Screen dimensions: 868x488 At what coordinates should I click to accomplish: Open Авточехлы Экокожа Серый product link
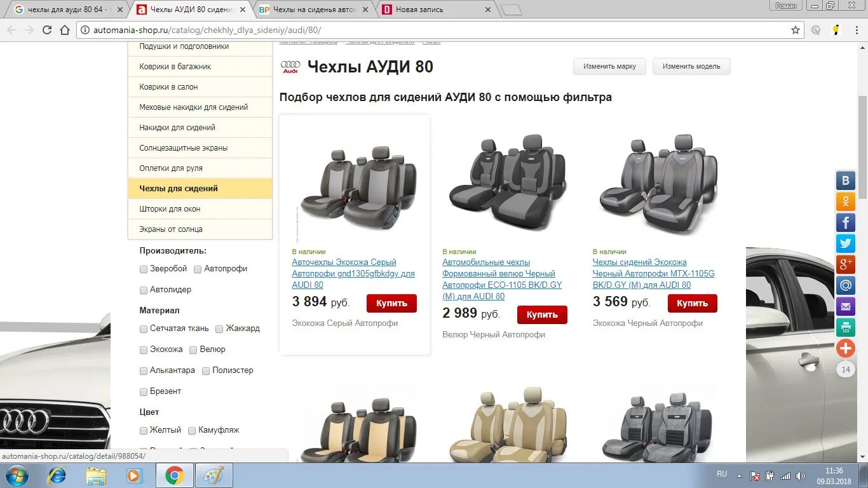[353, 274]
